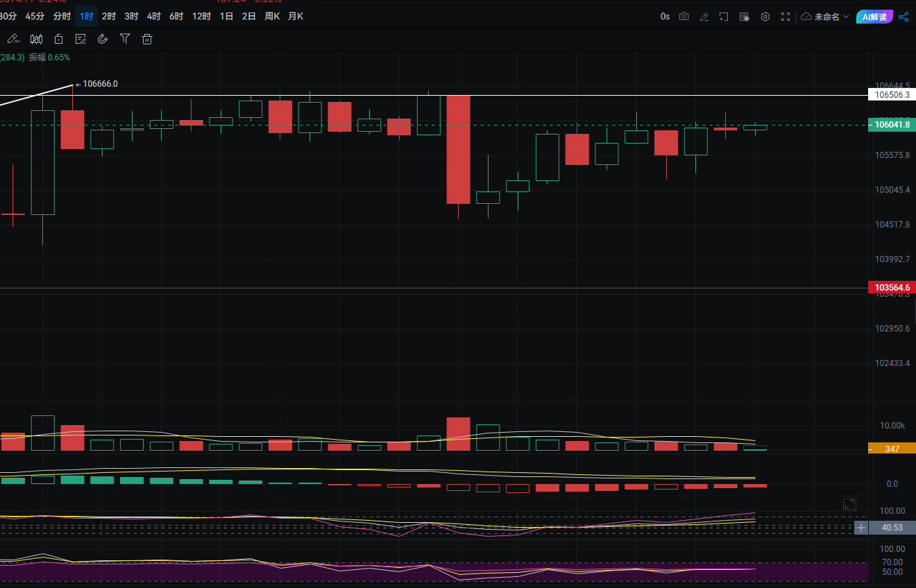Click the 106506.3 price line label

point(891,95)
